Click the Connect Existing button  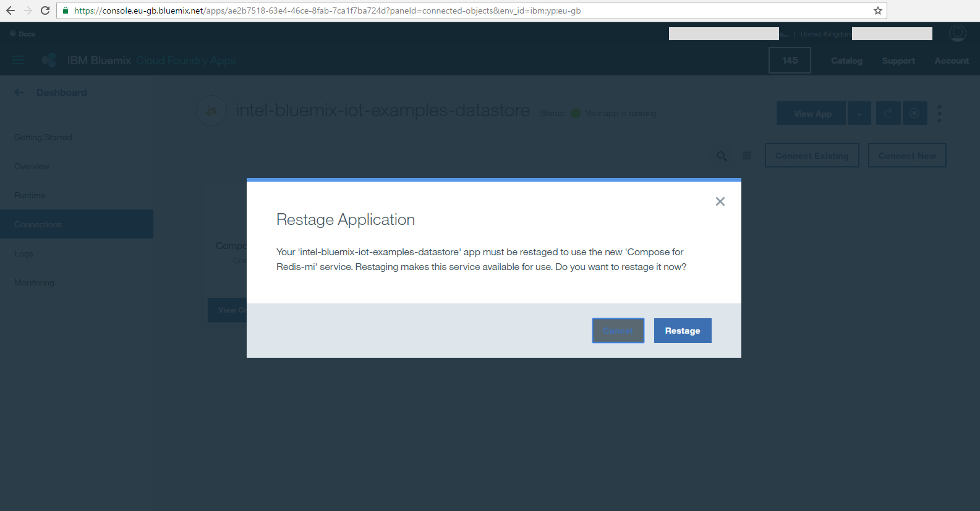coord(812,155)
